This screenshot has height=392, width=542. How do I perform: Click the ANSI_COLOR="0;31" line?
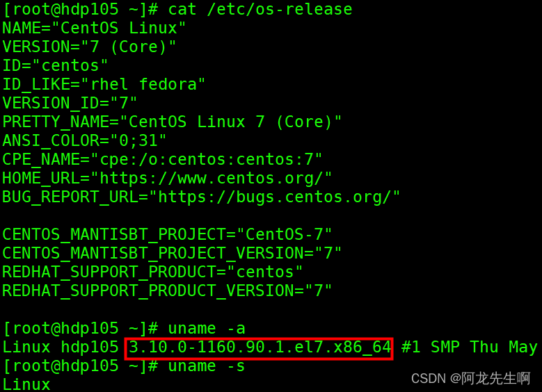84,140
